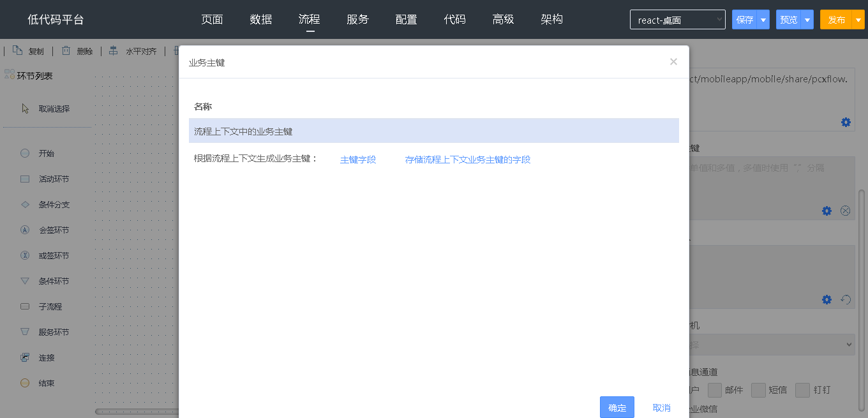Click the 主键字段 link
Viewport: 868px width, 418px height.
tap(358, 160)
